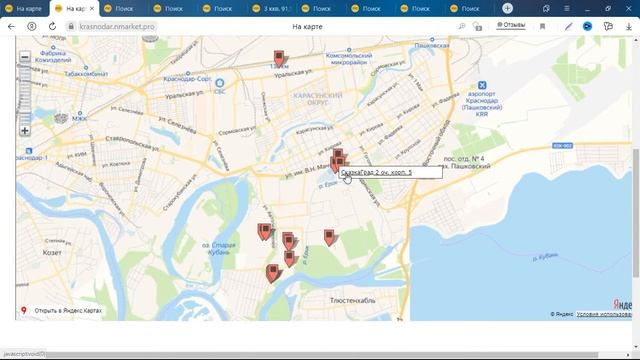
Task: Bookmark this page with the flag icon
Action: coord(542,27)
